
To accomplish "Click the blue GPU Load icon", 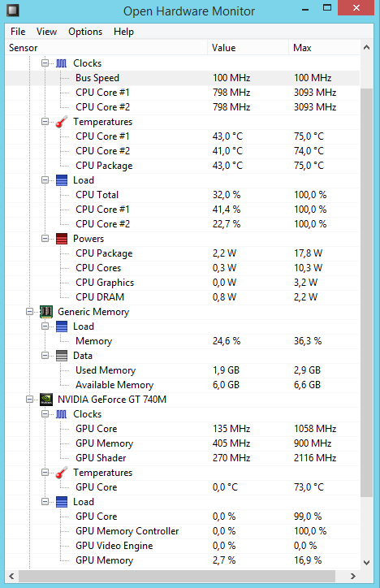I will [62, 502].
